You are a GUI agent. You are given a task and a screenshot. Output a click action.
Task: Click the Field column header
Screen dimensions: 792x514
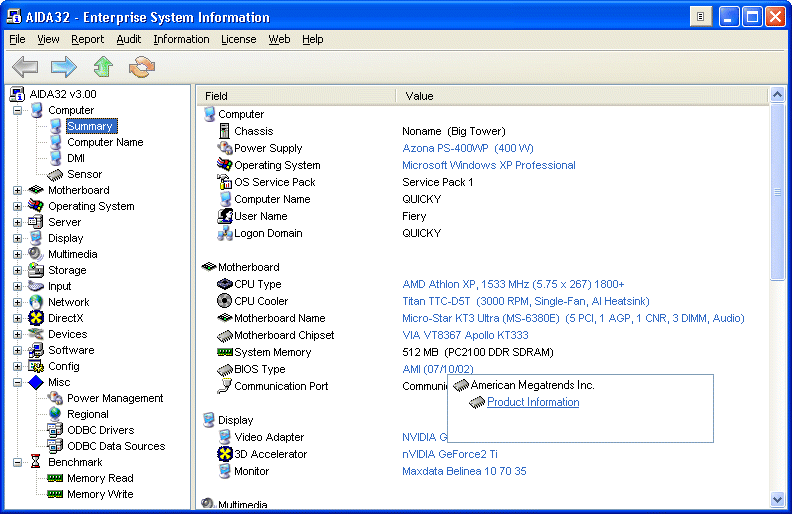tap(295, 96)
